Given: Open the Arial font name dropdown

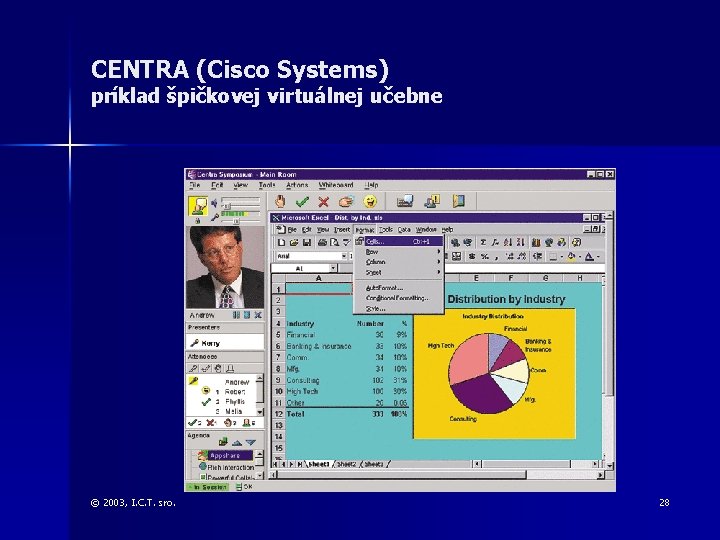Looking at the screenshot, I should pyautogui.click(x=343, y=256).
